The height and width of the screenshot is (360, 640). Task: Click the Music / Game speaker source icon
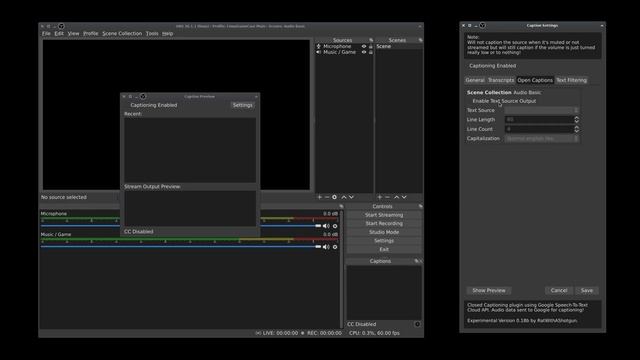click(x=319, y=52)
